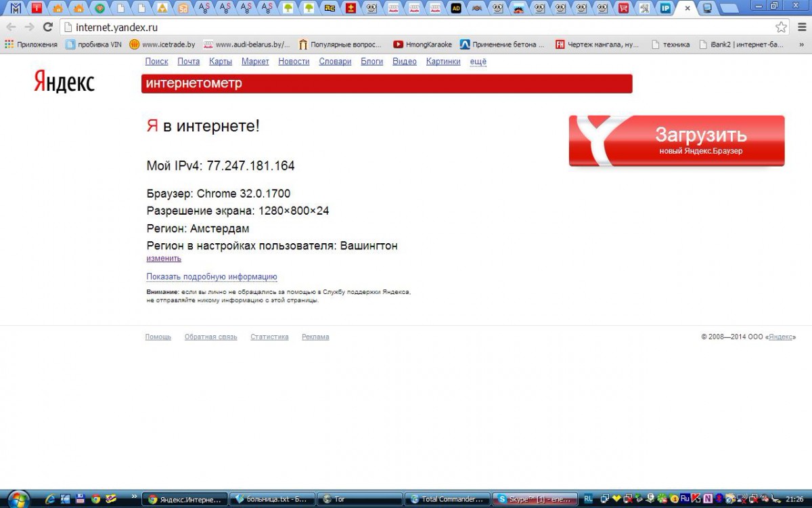The image size is (812, 508).
Task: Click the address bar internet.yandex.ru
Action: (426, 27)
